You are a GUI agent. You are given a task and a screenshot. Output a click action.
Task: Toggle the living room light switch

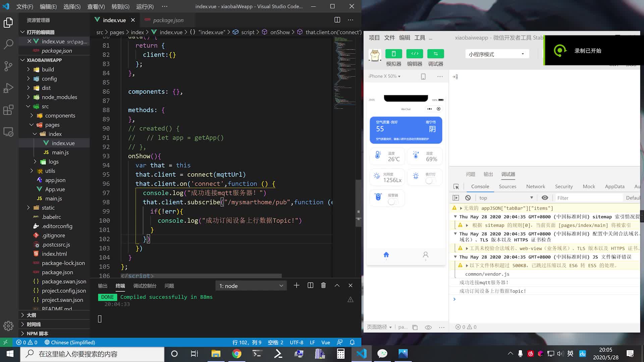click(430, 181)
